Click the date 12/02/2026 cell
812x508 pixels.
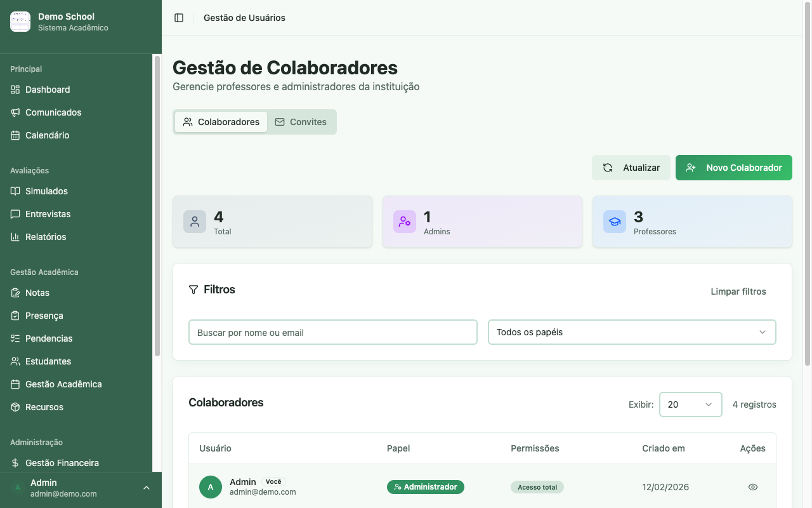(665, 487)
